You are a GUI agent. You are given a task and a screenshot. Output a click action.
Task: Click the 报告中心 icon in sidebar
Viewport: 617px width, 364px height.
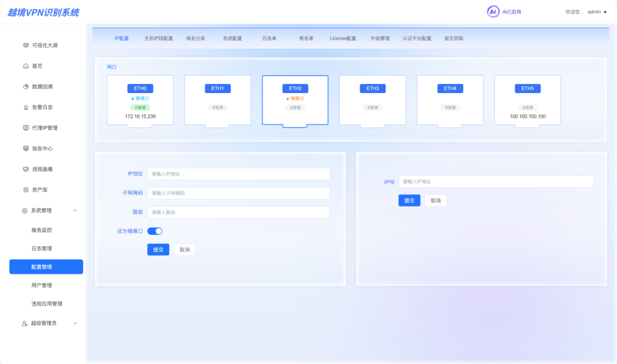26,148
